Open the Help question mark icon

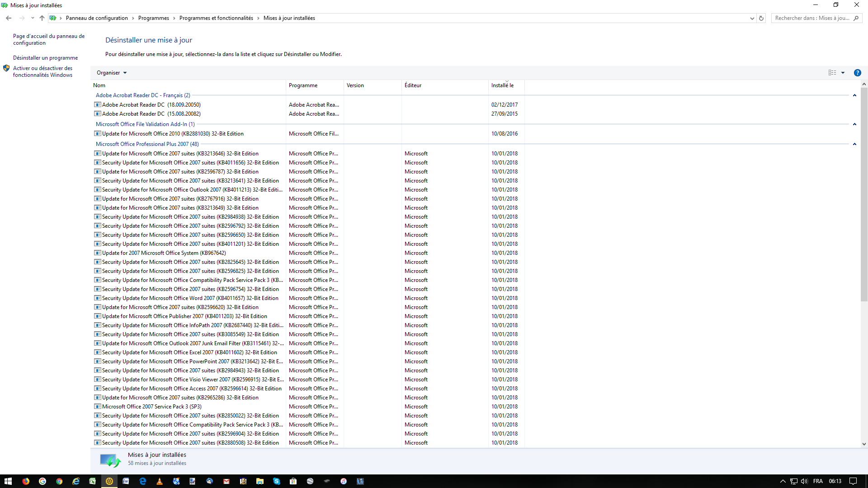pos(857,73)
